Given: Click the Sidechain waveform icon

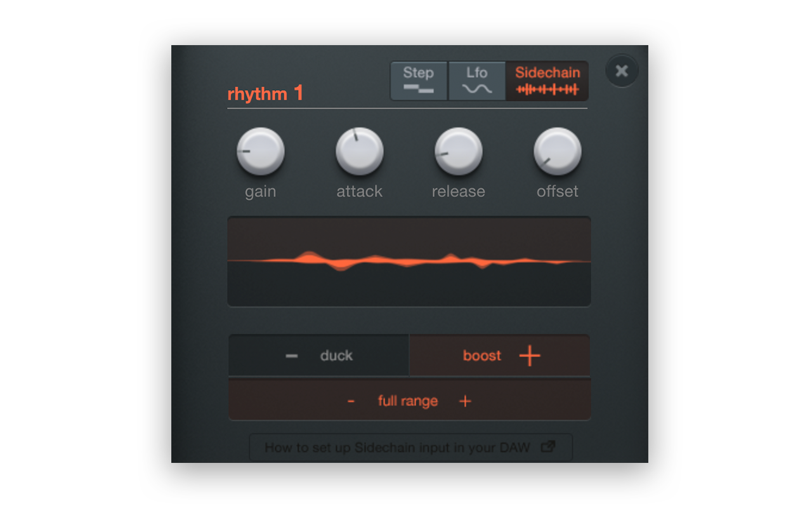Looking at the screenshot, I should pos(547,90).
